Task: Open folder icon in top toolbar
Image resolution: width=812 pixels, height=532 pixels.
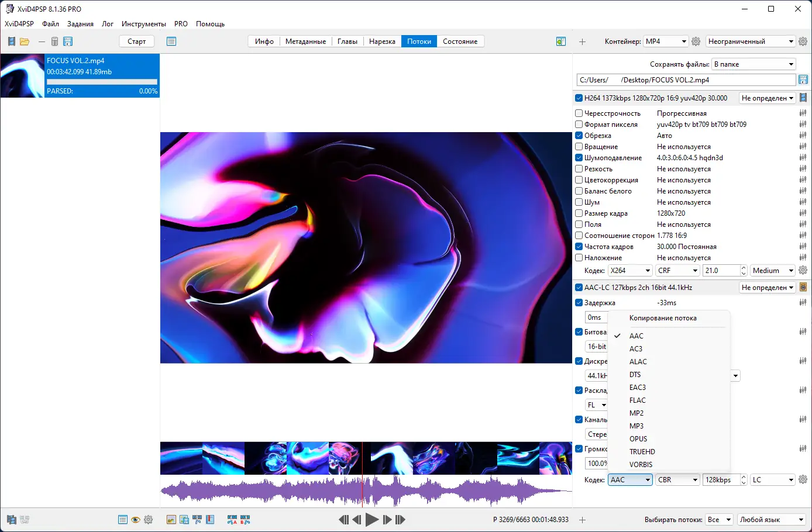Action: [x=25, y=42]
